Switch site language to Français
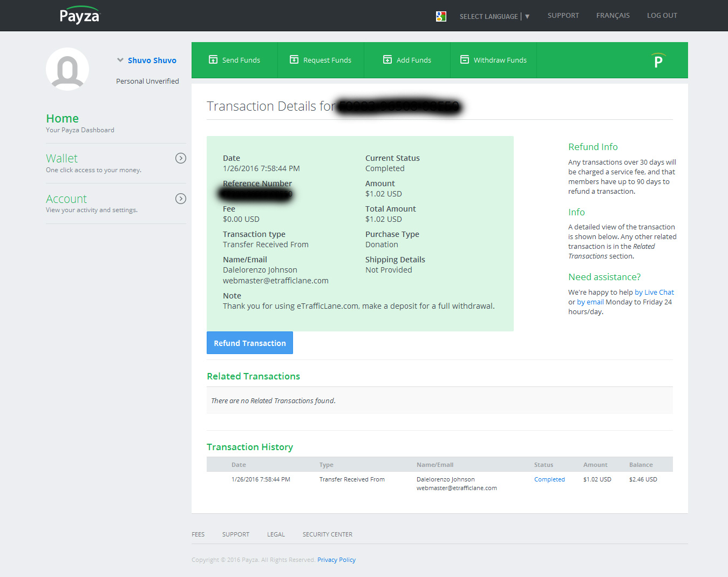The image size is (728, 577). pos(613,16)
